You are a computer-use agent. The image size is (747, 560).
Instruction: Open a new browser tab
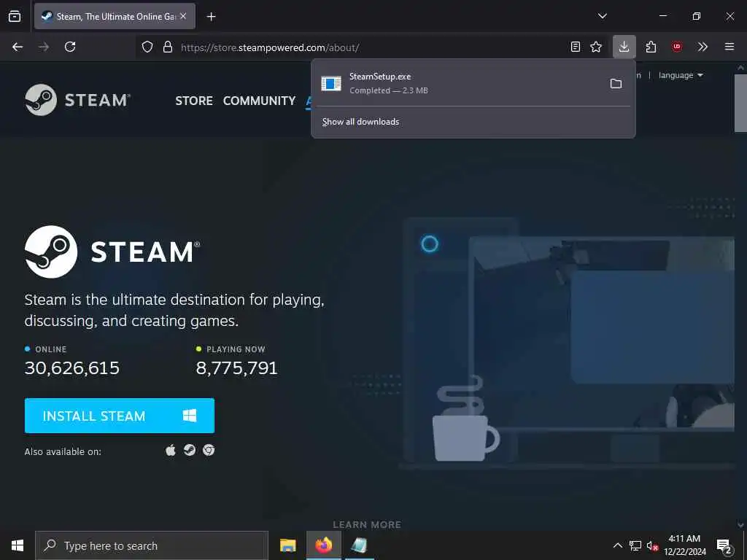[x=211, y=17]
